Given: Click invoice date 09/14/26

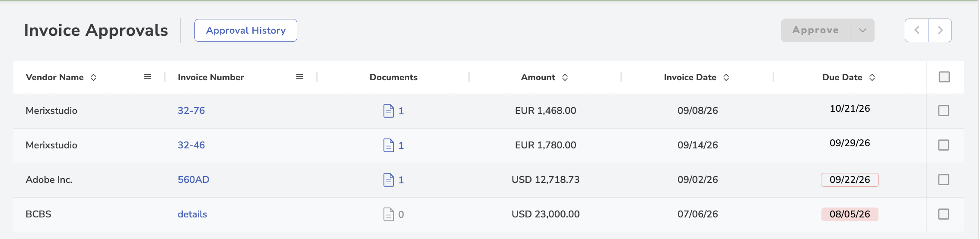Looking at the screenshot, I should point(698,145).
